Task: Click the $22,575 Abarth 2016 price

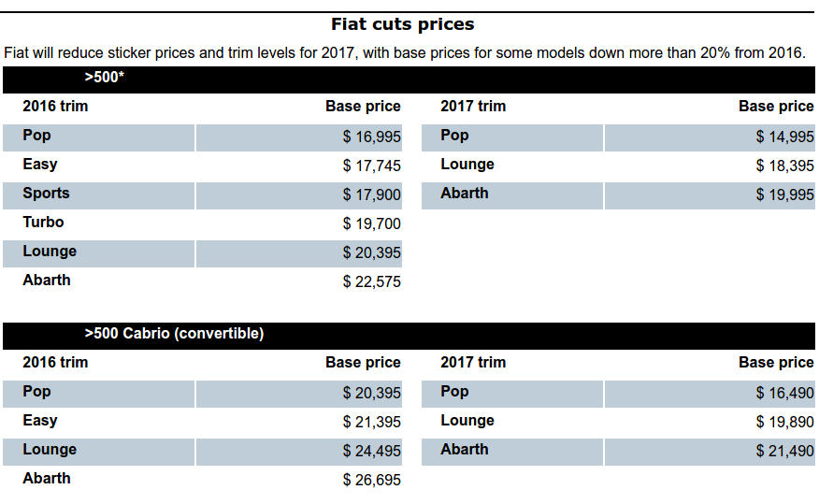Action: tap(372, 282)
